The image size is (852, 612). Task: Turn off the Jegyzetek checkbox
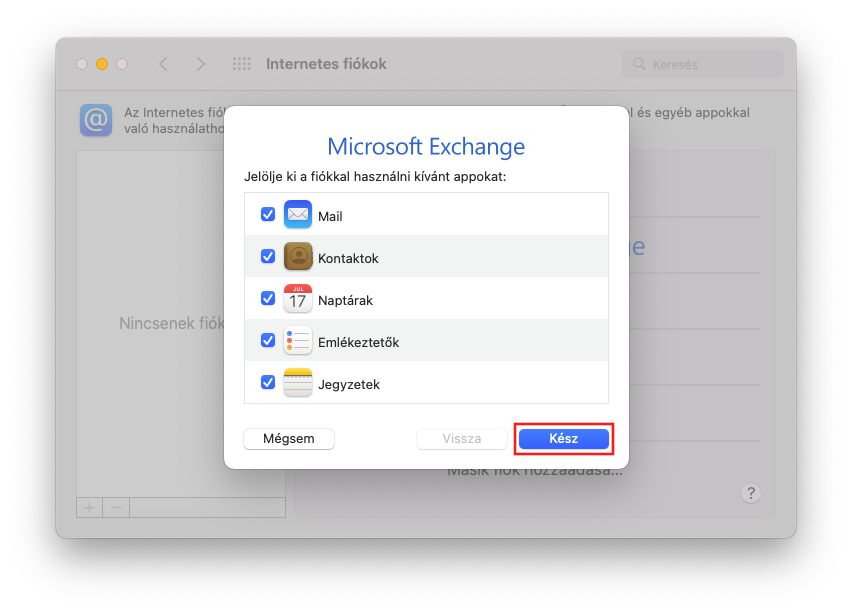[268, 383]
